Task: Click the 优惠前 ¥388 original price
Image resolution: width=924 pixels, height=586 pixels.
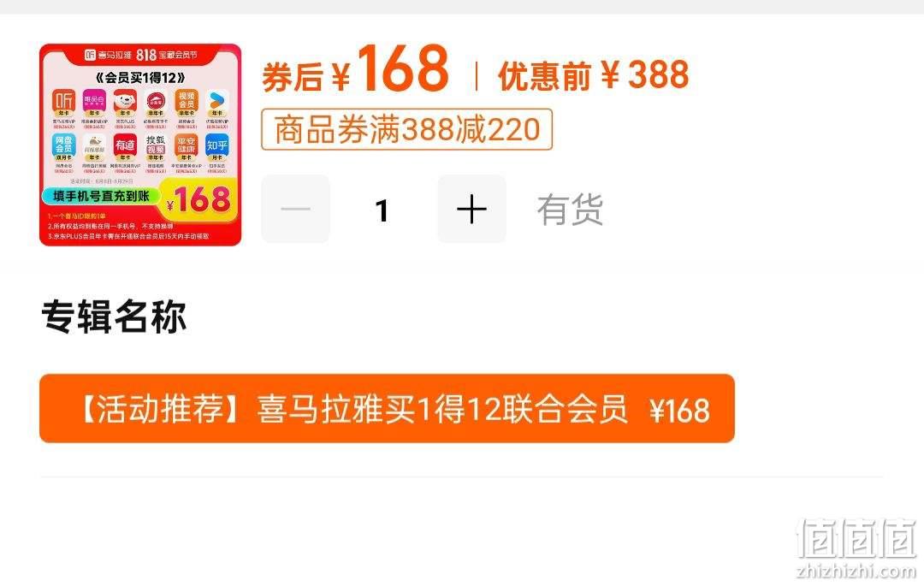Action: click(x=594, y=75)
